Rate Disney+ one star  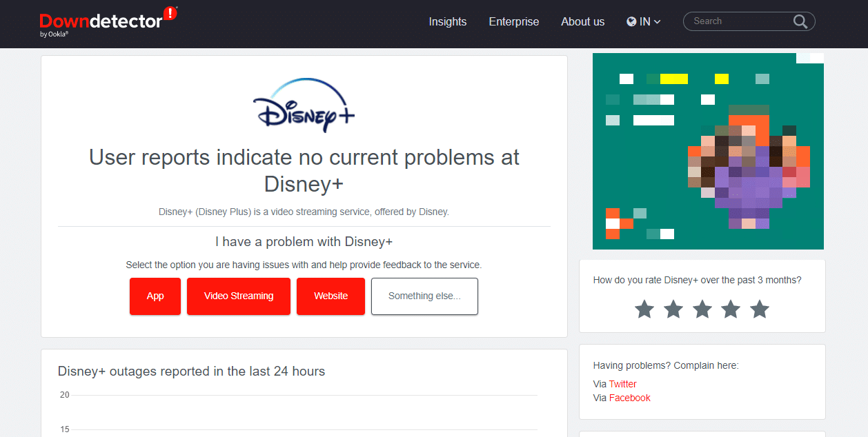click(644, 309)
